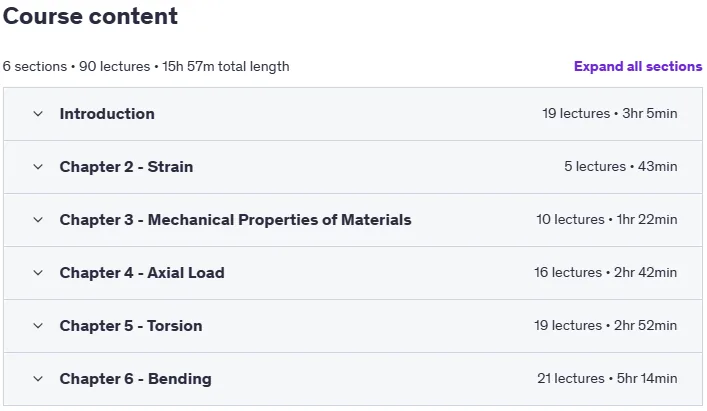Select the Introduction section title

click(x=107, y=114)
